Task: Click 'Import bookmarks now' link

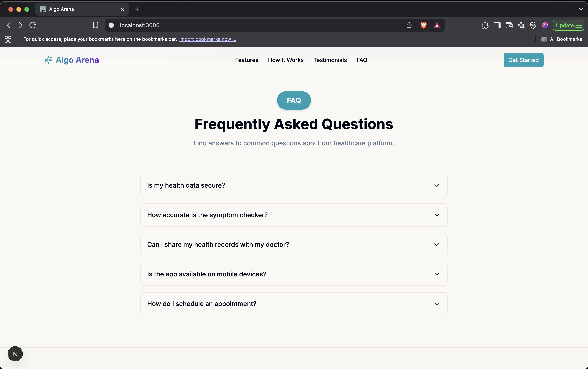Action: click(x=207, y=39)
